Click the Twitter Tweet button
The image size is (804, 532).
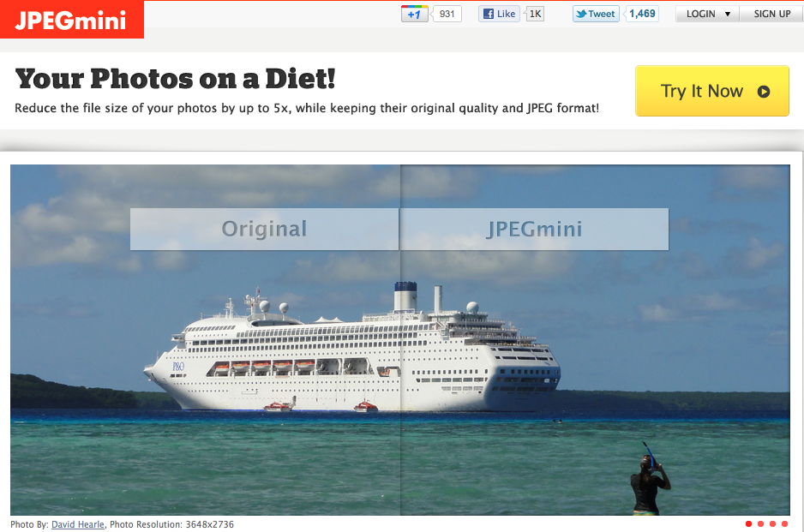[x=596, y=14]
